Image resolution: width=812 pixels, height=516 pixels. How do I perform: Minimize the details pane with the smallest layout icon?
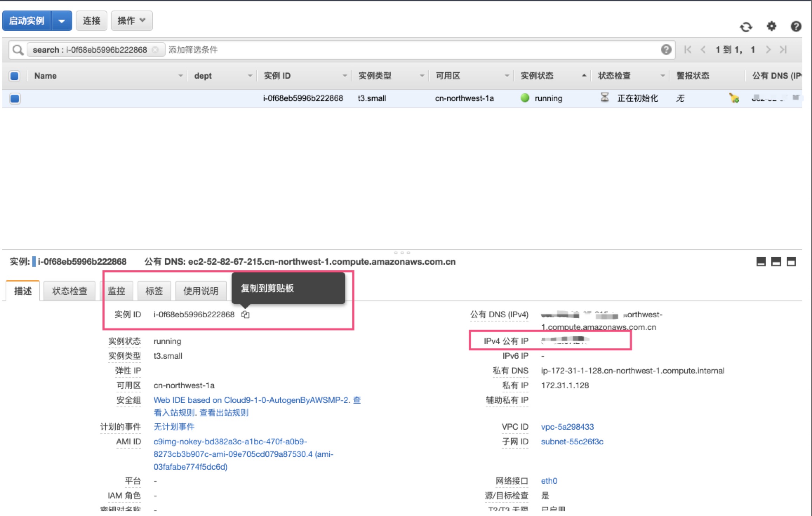pos(760,262)
